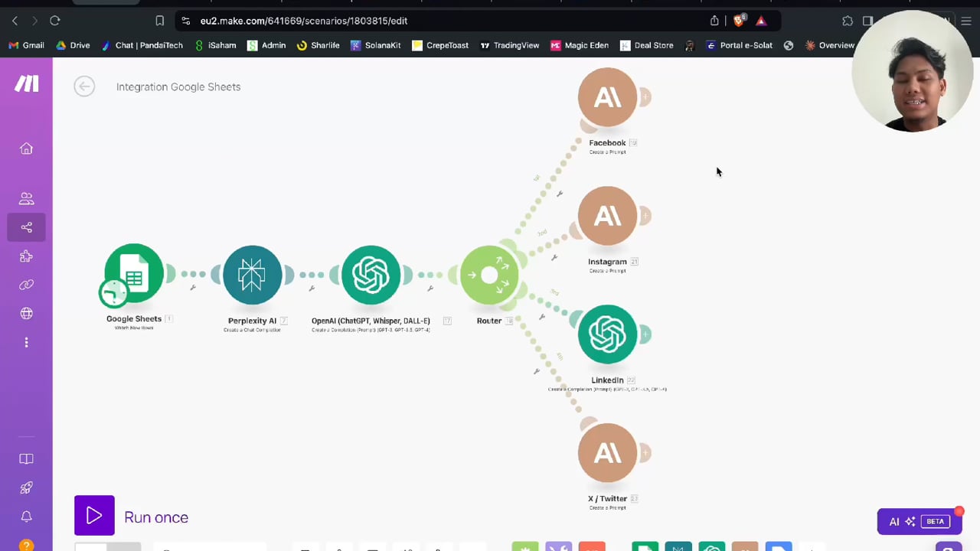Open the Brave Shields icon

pyautogui.click(x=739, y=21)
